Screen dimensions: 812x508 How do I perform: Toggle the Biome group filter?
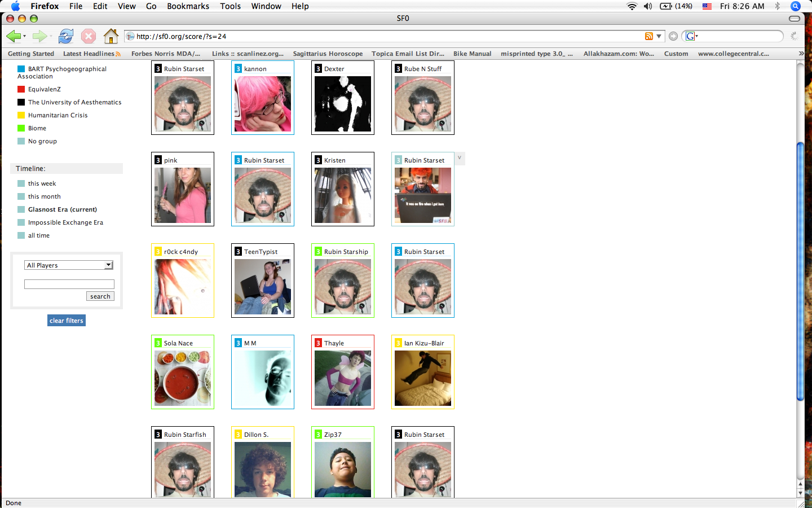[21, 128]
